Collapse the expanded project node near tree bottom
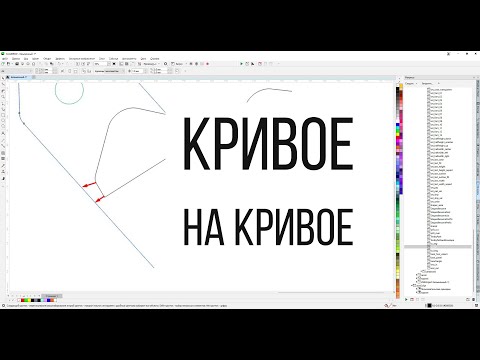This screenshot has height=360, width=480. pos(412,285)
